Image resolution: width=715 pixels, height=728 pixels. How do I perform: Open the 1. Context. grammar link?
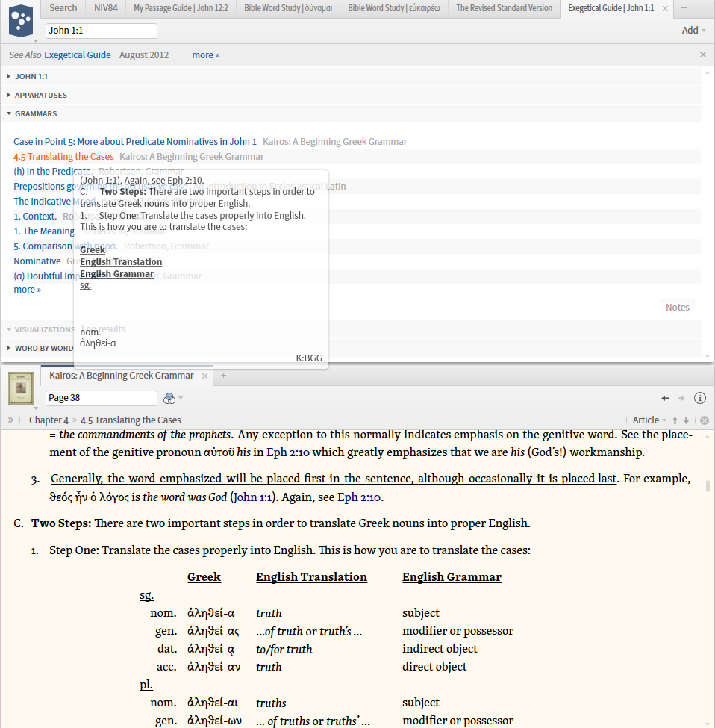[x=35, y=217]
